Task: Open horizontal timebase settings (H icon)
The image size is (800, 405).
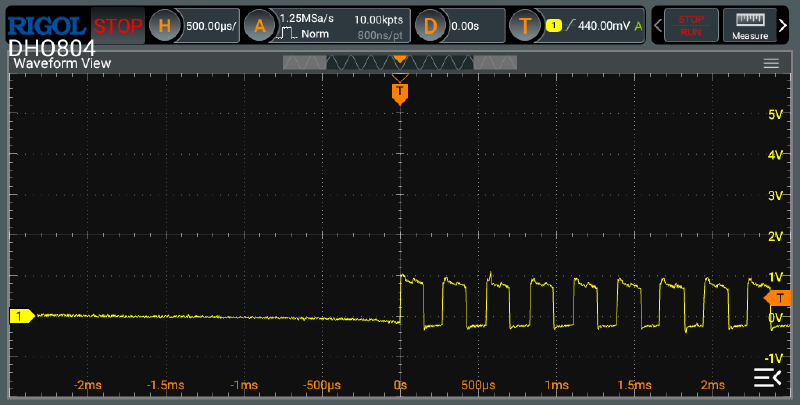Action: click(165, 25)
